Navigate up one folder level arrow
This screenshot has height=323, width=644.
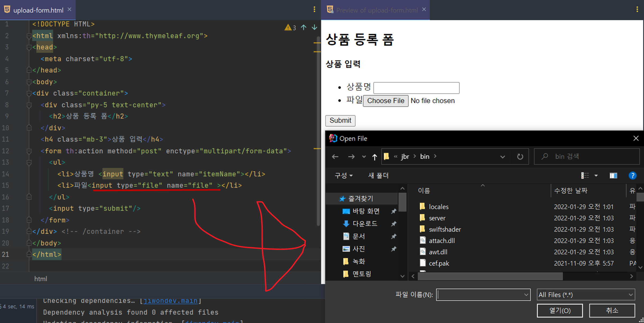[374, 157]
